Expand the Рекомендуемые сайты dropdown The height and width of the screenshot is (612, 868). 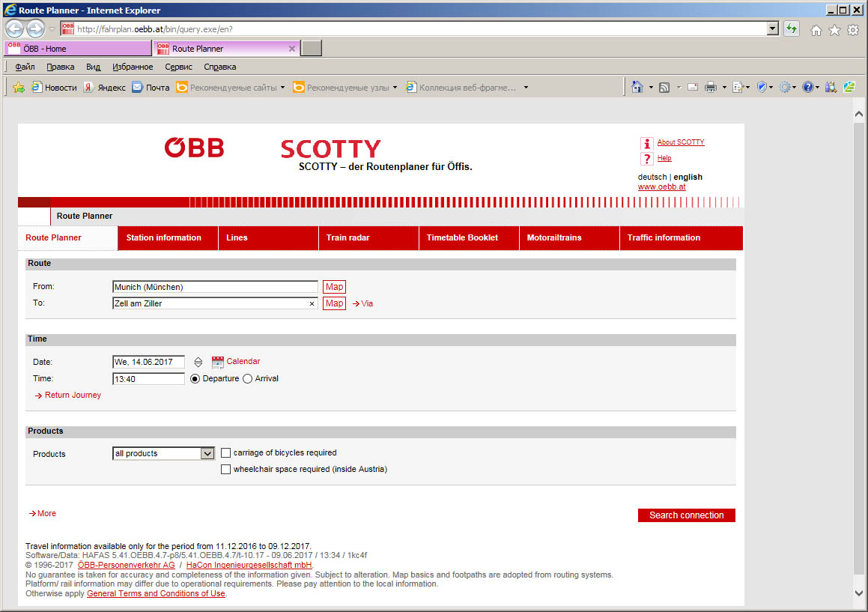(x=283, y=88)
